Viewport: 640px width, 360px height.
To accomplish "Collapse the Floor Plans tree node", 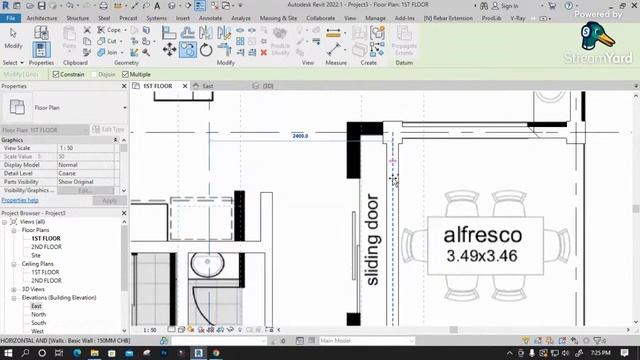I will [13, 230].
